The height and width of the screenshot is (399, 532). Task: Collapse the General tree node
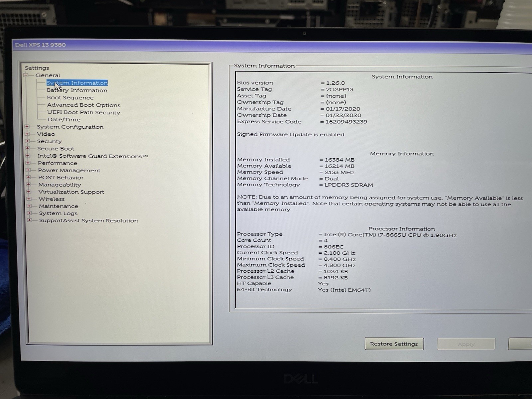pos(26,75)
